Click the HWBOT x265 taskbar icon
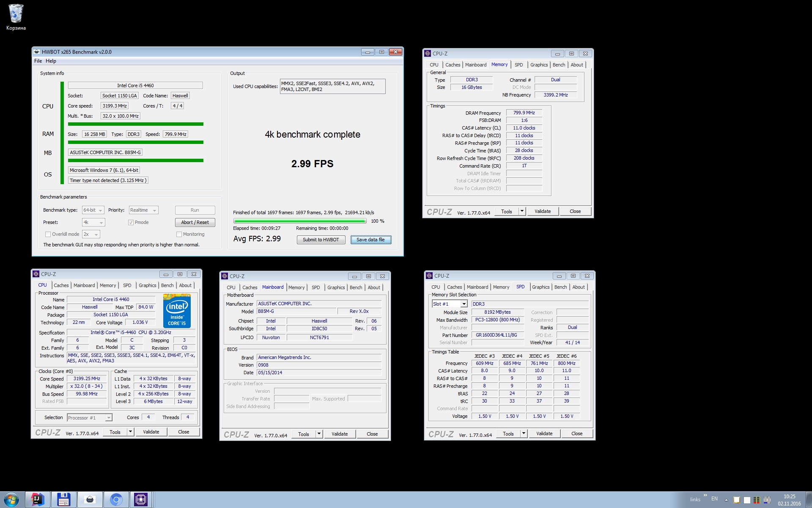Image resolution: width=812 pixels, height=508 pixels. tap(90, 500)
